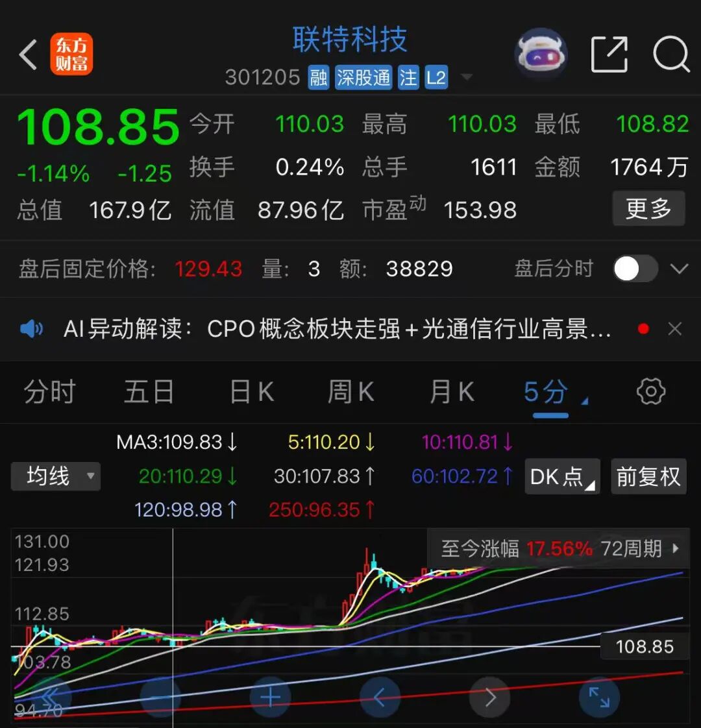The width and height of the screenshot is (701, 728).
Task: Tap the 最低 108.82 value
Action: (653, 124)
